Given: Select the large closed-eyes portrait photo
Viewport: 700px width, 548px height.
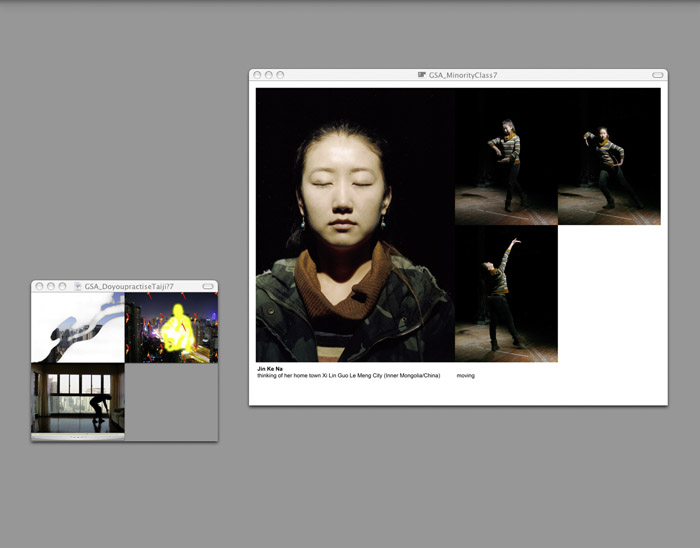Looking at the screenshot, I should coord(355,224).
